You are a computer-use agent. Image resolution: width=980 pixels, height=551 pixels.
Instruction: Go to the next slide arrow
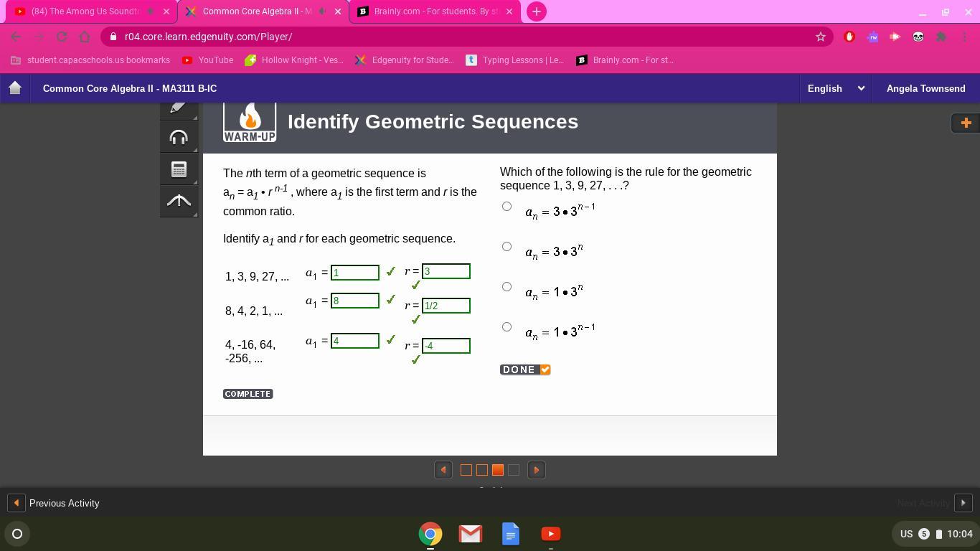pos(536,470)
